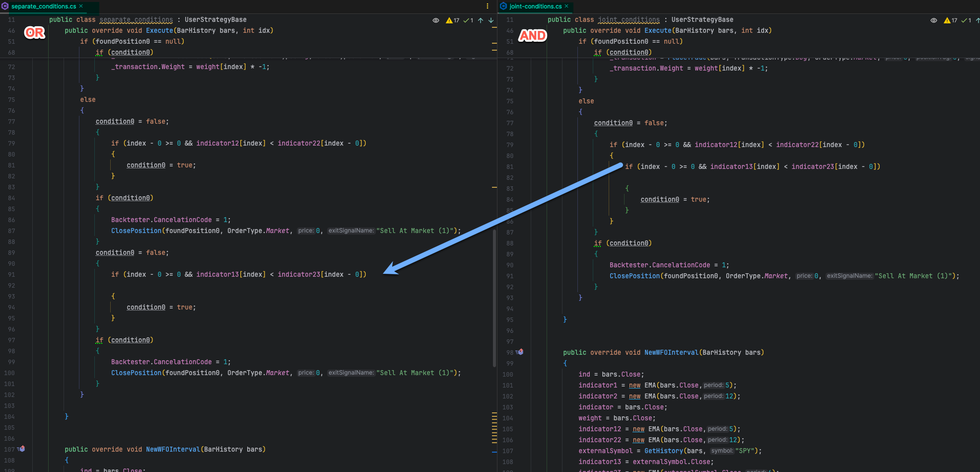Click sticky line 68 'if (condition0)' in right editor

click(x=623, y=53)
